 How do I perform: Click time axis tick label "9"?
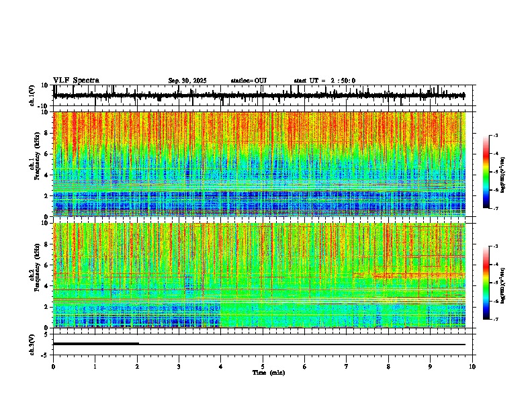[430, 367]
